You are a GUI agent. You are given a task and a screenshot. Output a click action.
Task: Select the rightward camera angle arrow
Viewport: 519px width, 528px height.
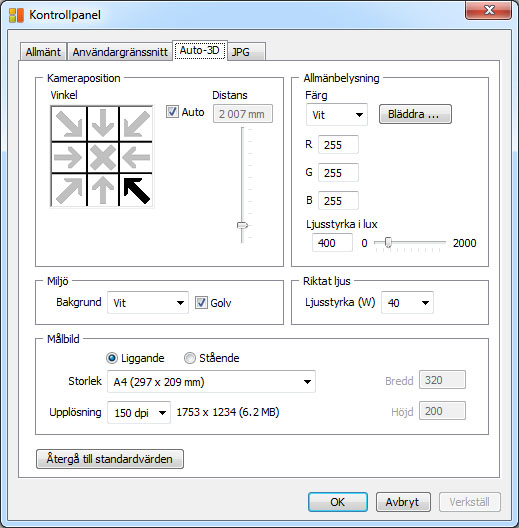69,157
